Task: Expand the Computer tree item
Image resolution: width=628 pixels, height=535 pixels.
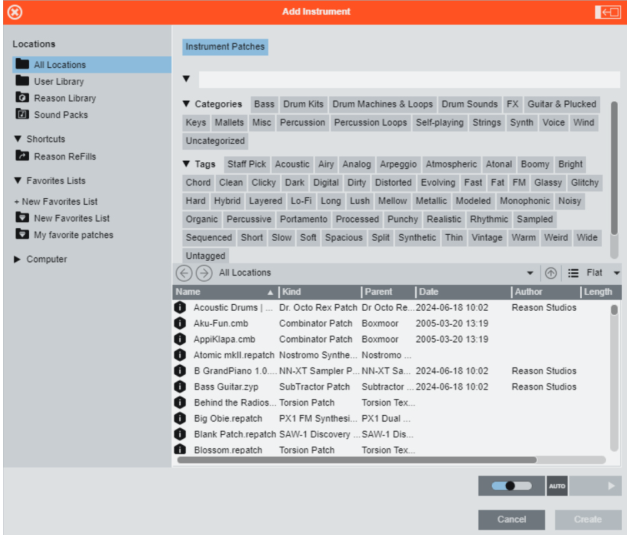Action: click(18, 259)
